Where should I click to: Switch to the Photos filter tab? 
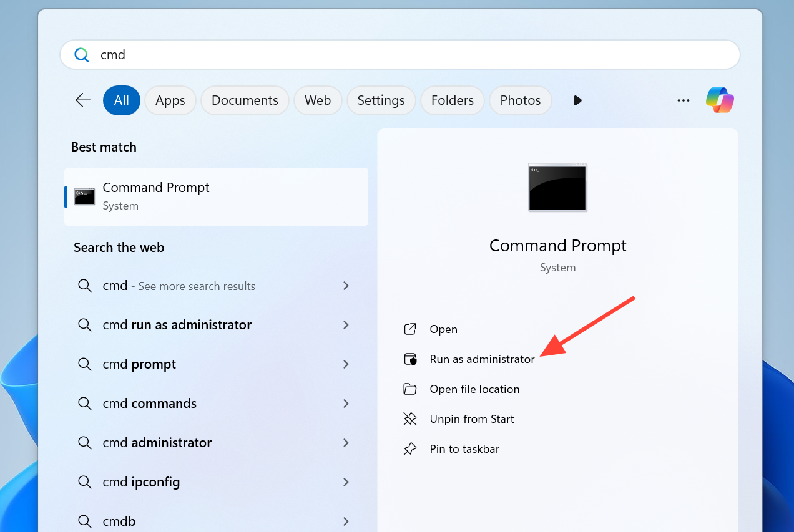click(x=521, y=100)
